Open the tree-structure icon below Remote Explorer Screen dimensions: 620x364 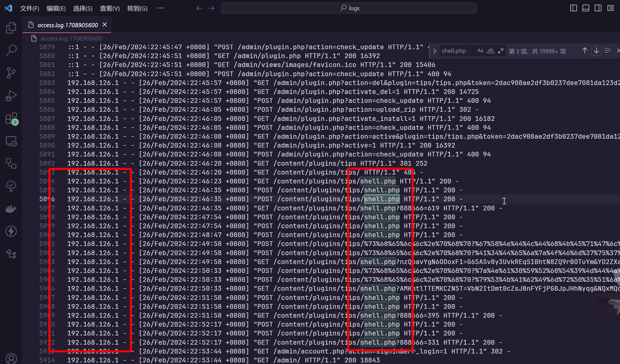(11, 164)
